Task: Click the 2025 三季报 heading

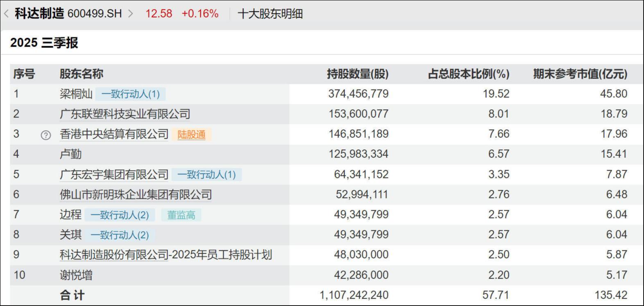Action: (44, 43)
